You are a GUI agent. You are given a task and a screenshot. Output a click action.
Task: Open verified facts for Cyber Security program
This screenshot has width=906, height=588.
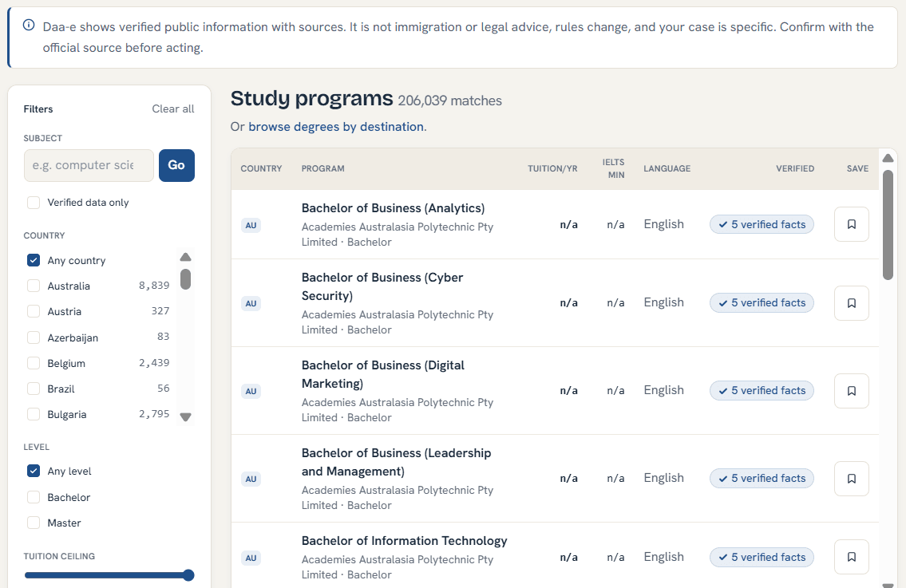762,302
